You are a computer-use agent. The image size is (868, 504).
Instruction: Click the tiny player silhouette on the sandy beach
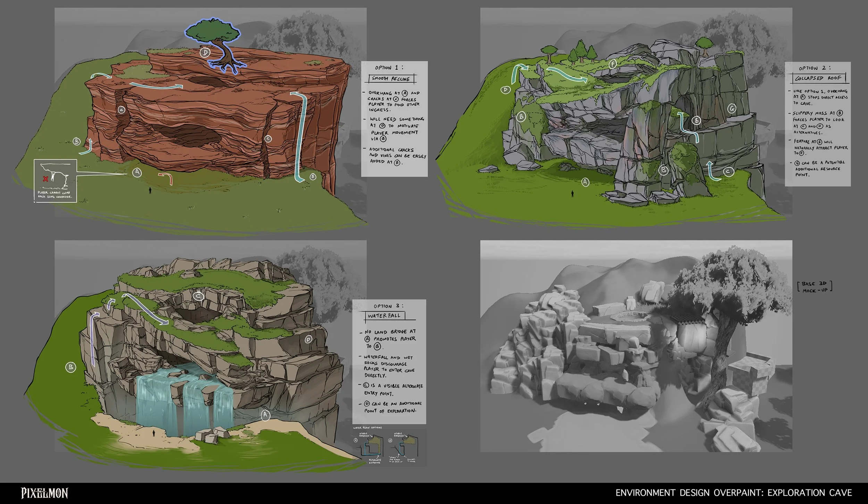[x=154, y=433]
